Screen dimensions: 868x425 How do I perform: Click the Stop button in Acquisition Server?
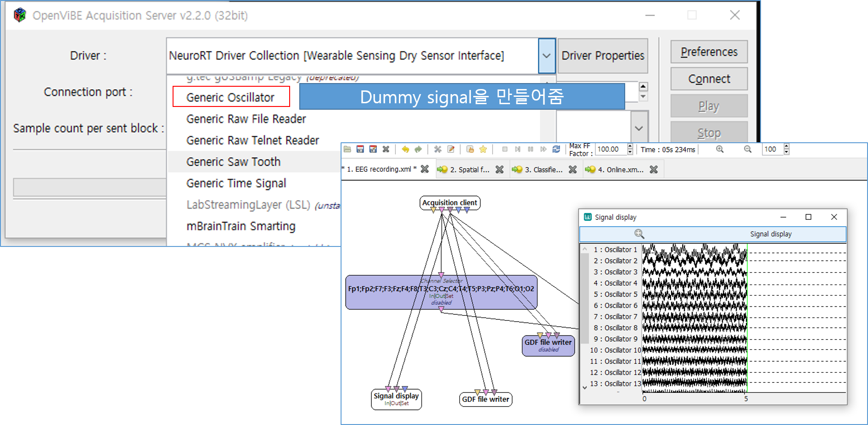coord(709,133)
